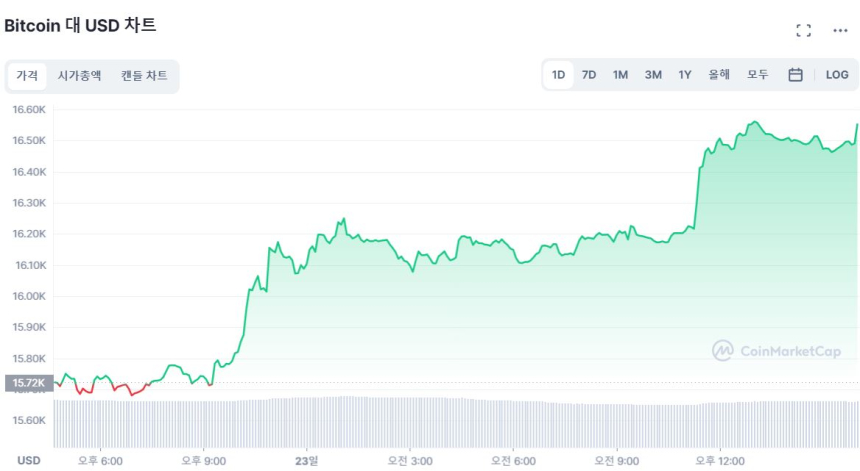
Task: Switch to the 캔들 차트 tab
Action: point(144,76)
